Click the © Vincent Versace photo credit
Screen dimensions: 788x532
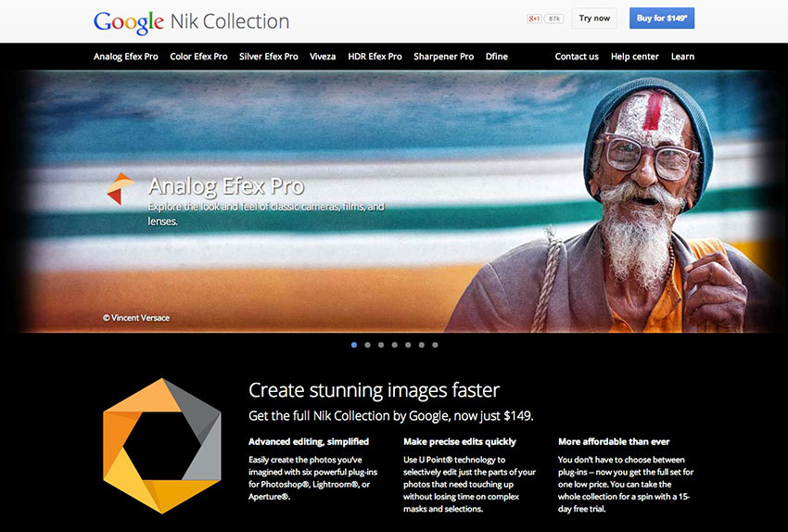[x=136, y=318]
